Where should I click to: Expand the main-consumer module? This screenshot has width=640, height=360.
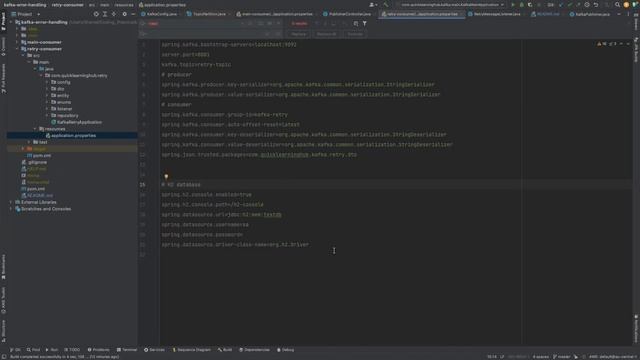(17, 42)
